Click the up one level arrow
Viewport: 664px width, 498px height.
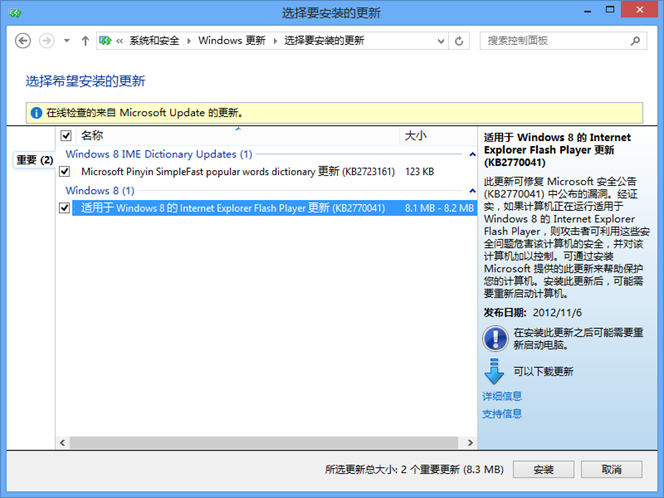pyautogui.click(x=85, y=41)
